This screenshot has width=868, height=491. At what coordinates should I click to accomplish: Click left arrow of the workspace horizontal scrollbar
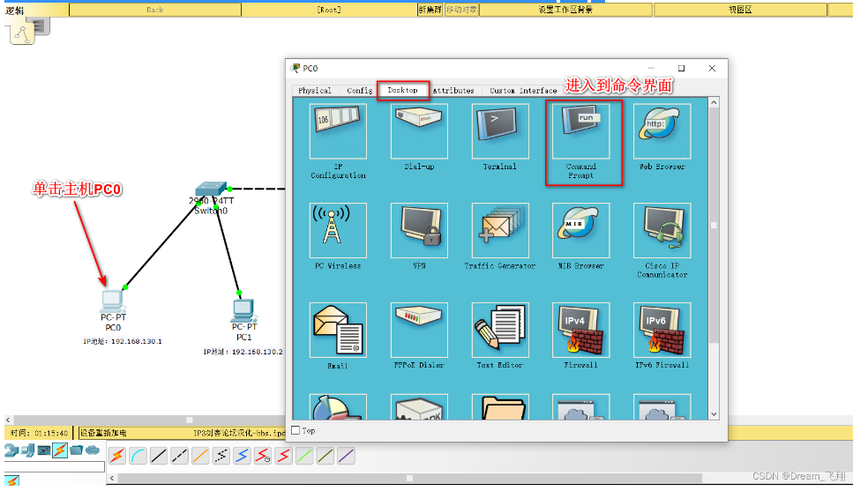pyautogui.click(x=8, y=420)
